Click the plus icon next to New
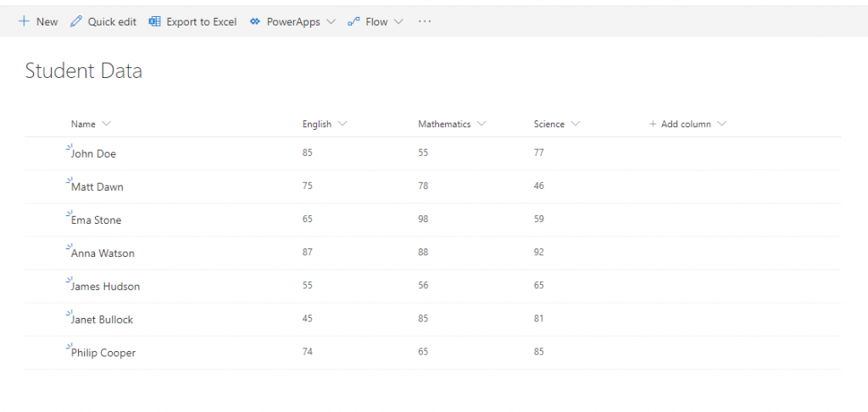Viewport: 868px width, 412px height. click(x=23, y=21)
